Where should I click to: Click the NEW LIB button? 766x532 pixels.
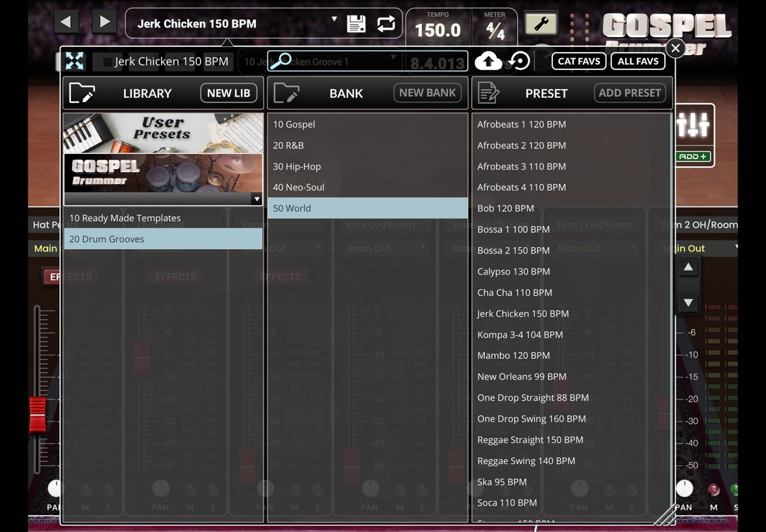[x=229, y=93]
